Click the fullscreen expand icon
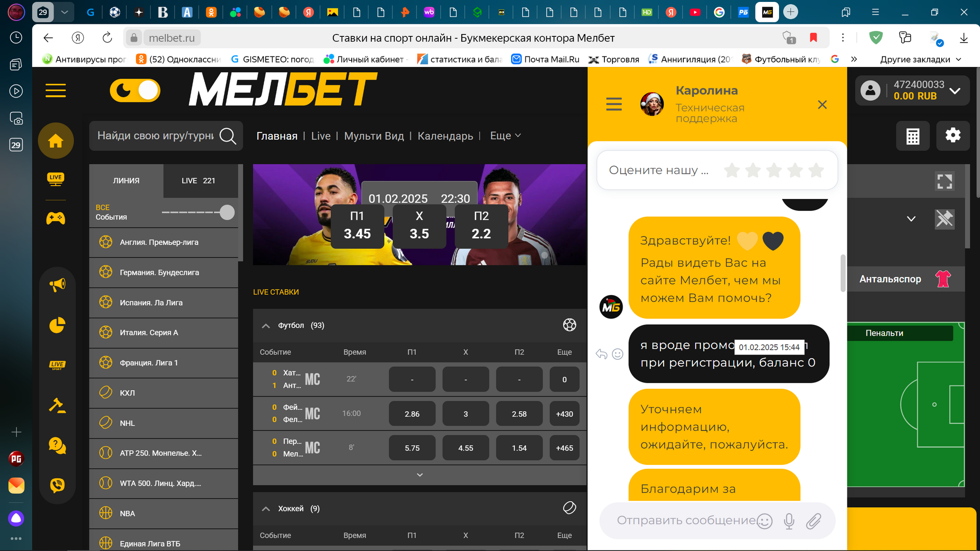The image size is (980, 551). (x=944, y=181)
